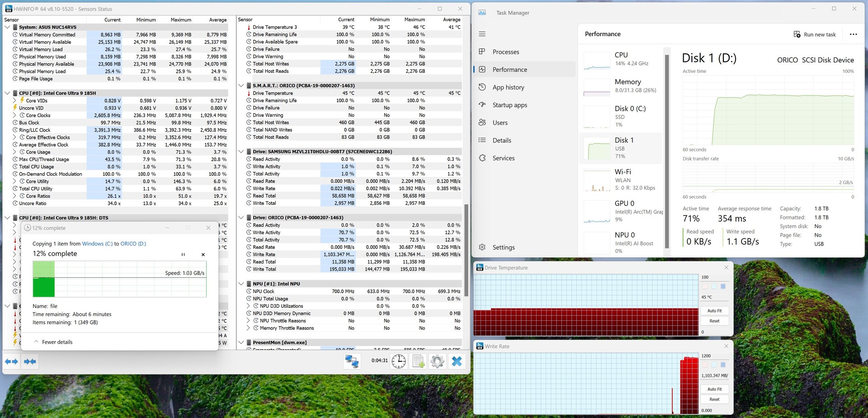Pause the file copy operation
This screenshot has width=868, height=418.
point(183,254)
